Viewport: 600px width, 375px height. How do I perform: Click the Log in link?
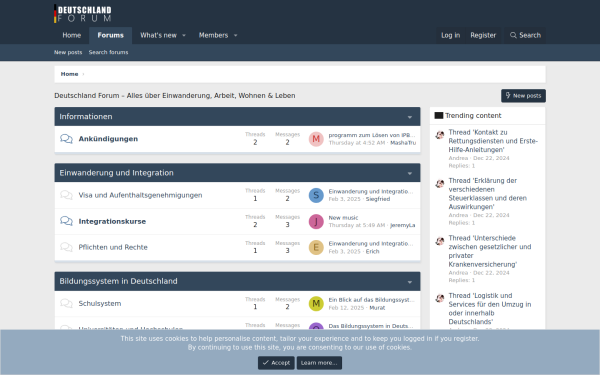(450, 35)
